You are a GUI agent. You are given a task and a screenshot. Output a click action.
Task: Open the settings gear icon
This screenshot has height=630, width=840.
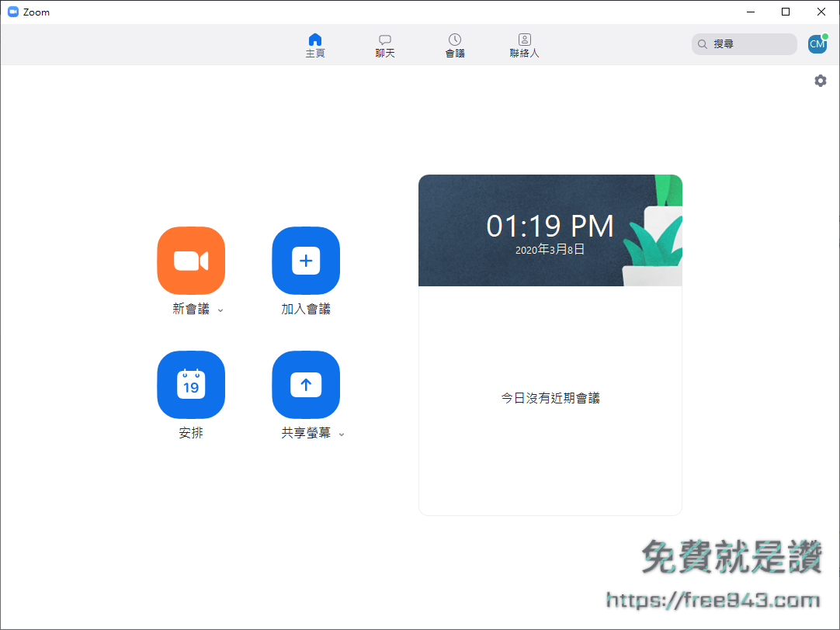[820, 81]
